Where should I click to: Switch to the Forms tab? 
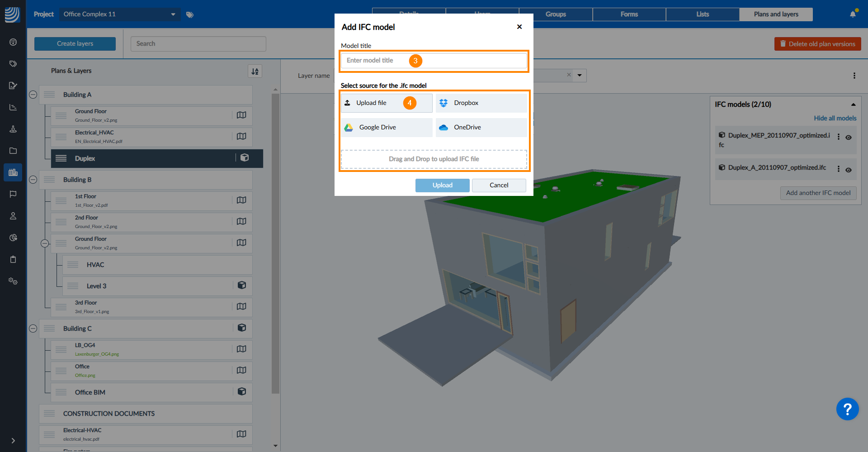pyautogui.click(x=629, y=14)
